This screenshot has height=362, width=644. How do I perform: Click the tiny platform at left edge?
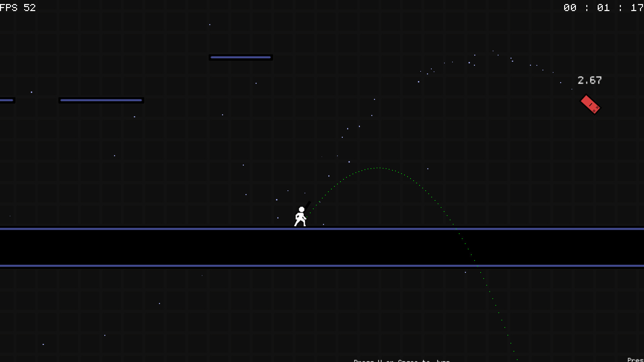7,100
